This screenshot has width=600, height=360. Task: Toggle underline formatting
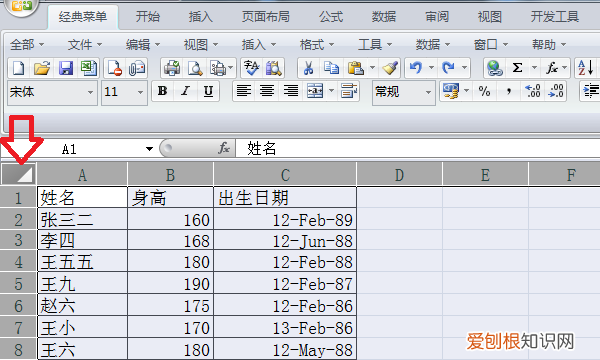(209, 91)
